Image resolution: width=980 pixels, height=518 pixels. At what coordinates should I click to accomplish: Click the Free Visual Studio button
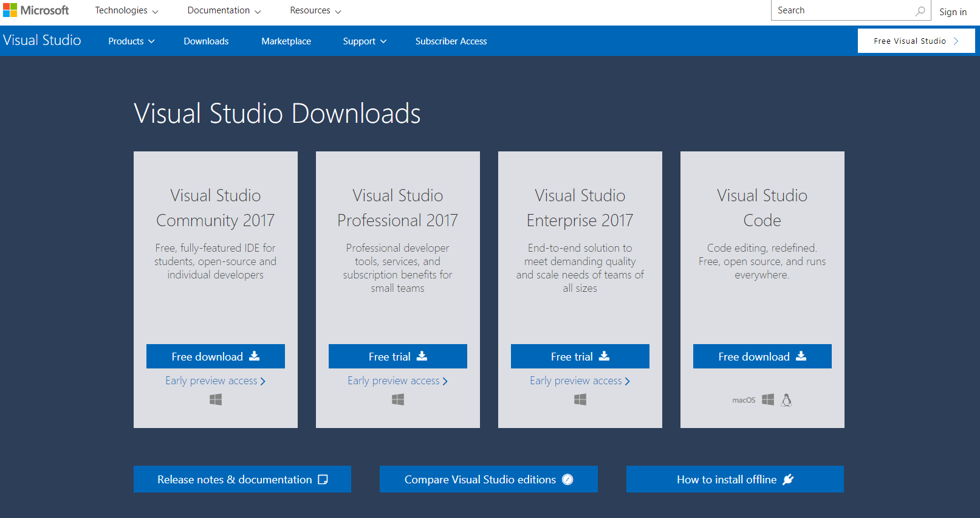916,41
